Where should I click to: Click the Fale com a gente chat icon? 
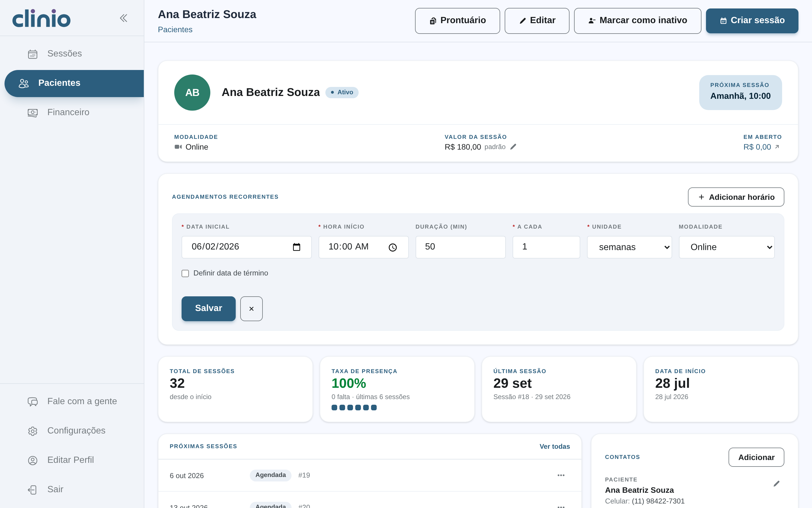[x=32, y=402]
